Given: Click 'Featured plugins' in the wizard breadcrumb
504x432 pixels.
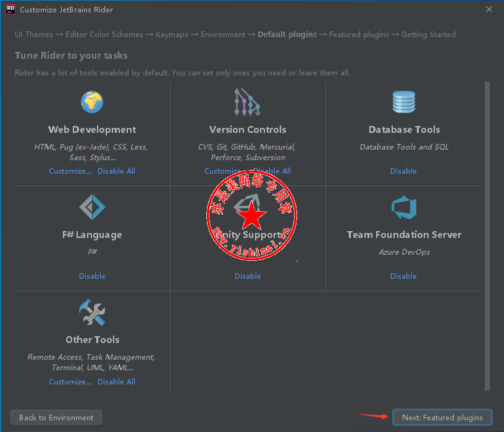Looking at the screenshot, I should tap(359, 35).
